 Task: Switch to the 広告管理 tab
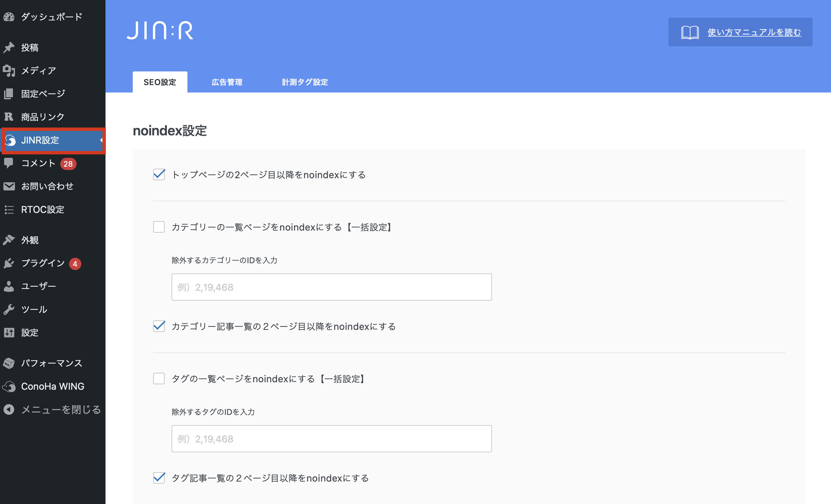[227, 82]
